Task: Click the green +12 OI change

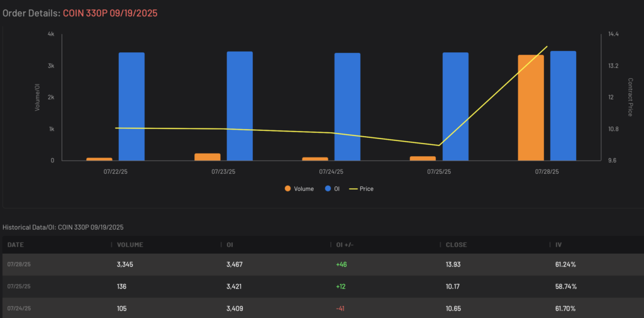Action: coord(341,287)
